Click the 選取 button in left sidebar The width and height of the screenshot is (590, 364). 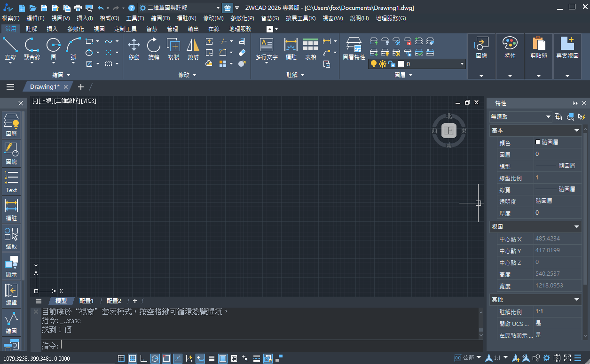click(11, 238)
